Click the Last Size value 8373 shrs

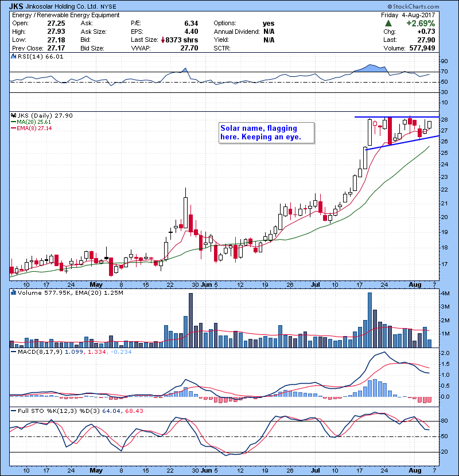click(182, 40)
